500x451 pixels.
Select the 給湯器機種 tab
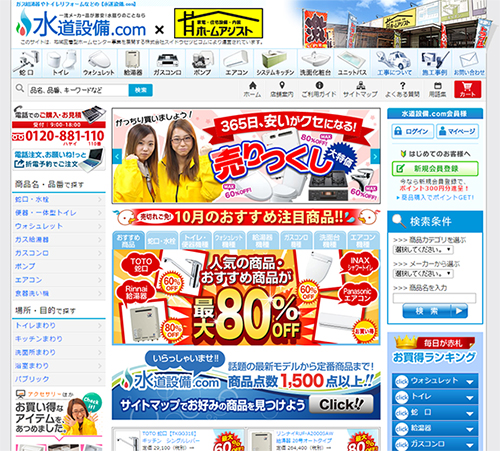point(263,240)
